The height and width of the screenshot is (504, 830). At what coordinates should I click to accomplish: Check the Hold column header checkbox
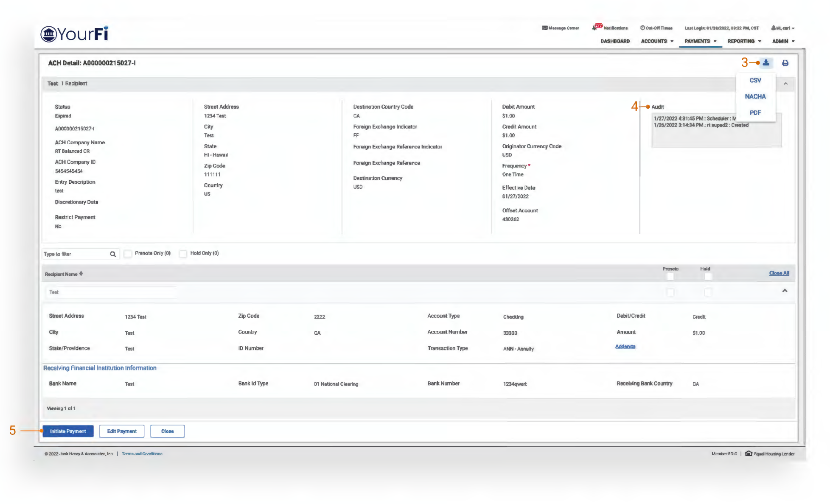708,277
